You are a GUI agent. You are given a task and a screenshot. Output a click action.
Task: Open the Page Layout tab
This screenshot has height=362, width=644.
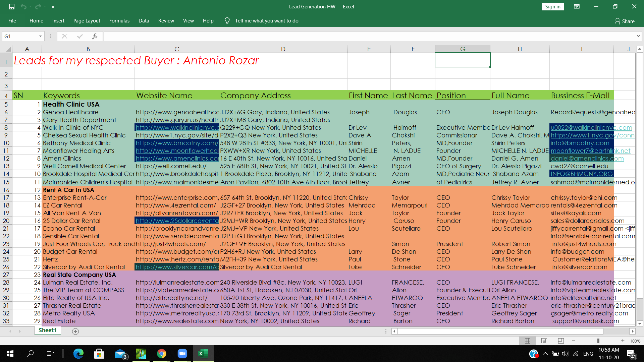(x=87, y=21)
